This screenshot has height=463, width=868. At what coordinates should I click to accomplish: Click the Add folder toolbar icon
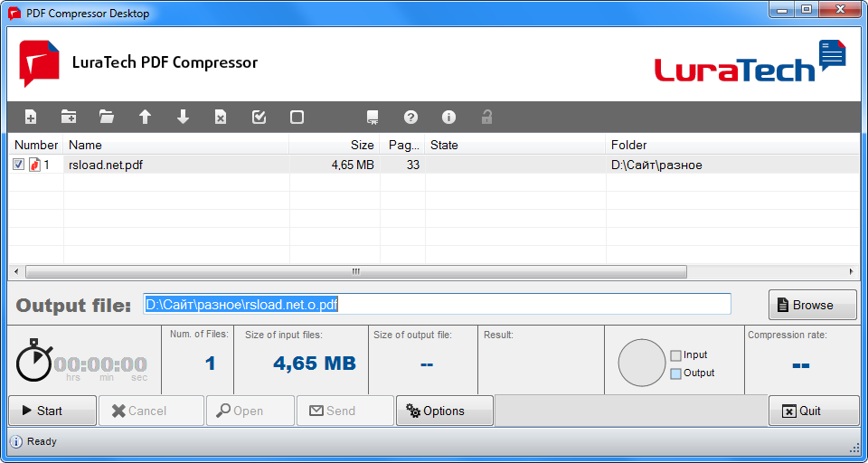pos(69,117)
